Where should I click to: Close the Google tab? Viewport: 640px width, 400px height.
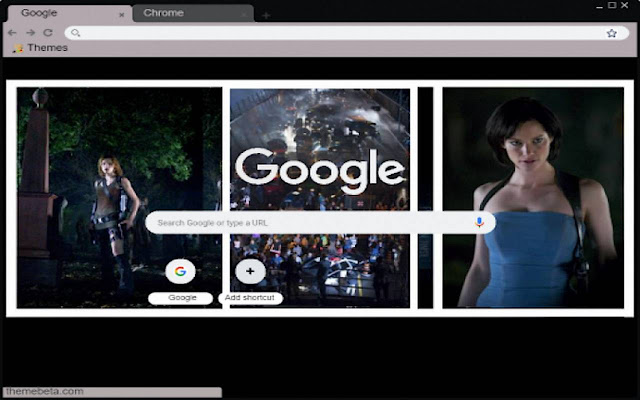(x=121, y=15)
